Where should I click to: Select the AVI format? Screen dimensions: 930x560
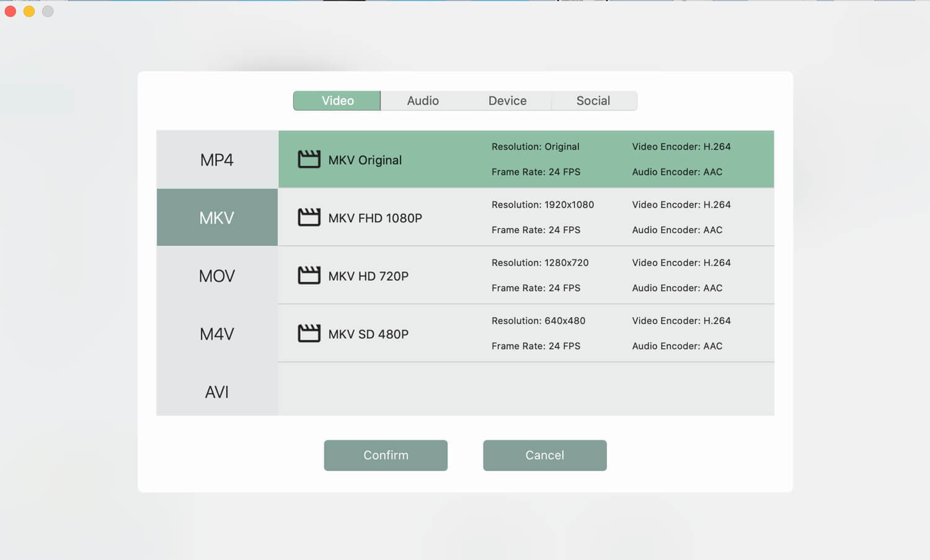[x=217, y=392]
